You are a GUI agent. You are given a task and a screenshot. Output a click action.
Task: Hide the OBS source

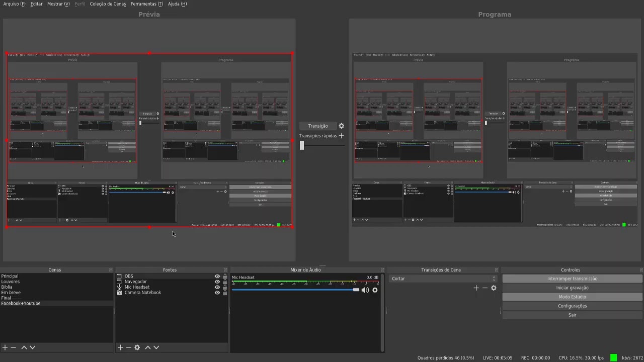coord(217,277)
